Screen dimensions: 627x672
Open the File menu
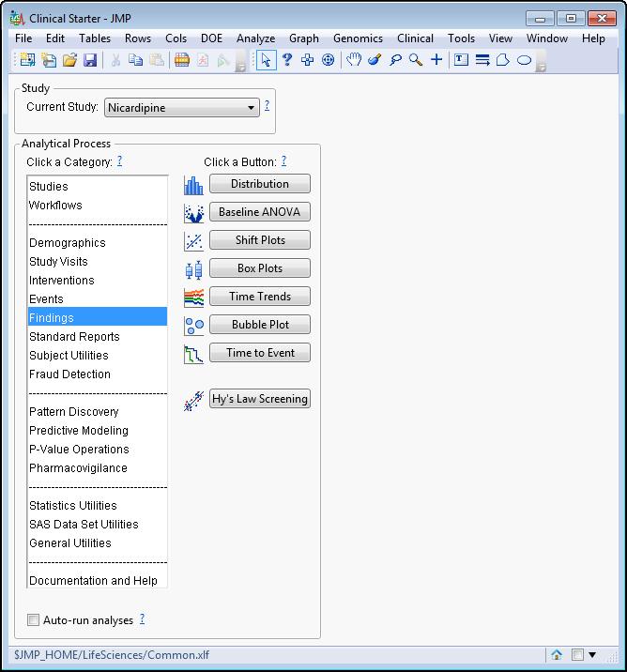[x=23, y=38]
